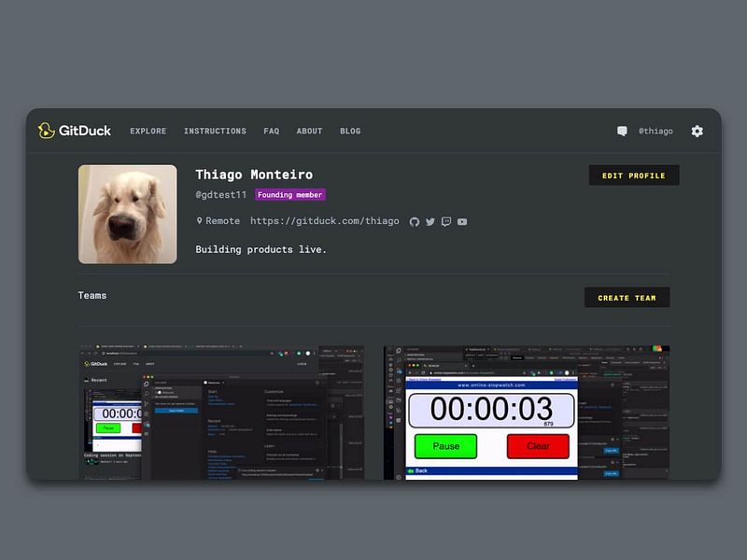The image size is (747, 560).
Task: Click the EDIT PROFILE button
Action: coord(634,175)
